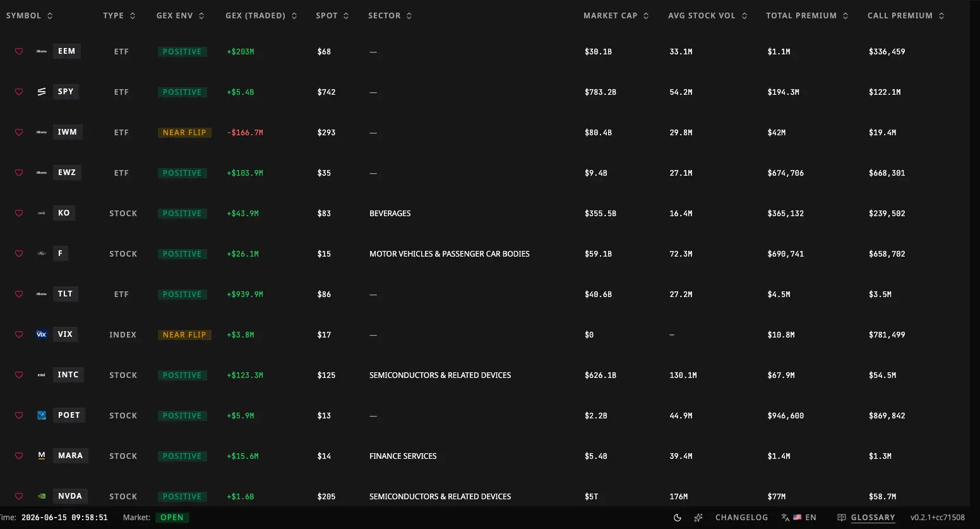Screen dimensions: 980x529
Task: Favorite NVDA with the heart icon
Action: point(19,497)
